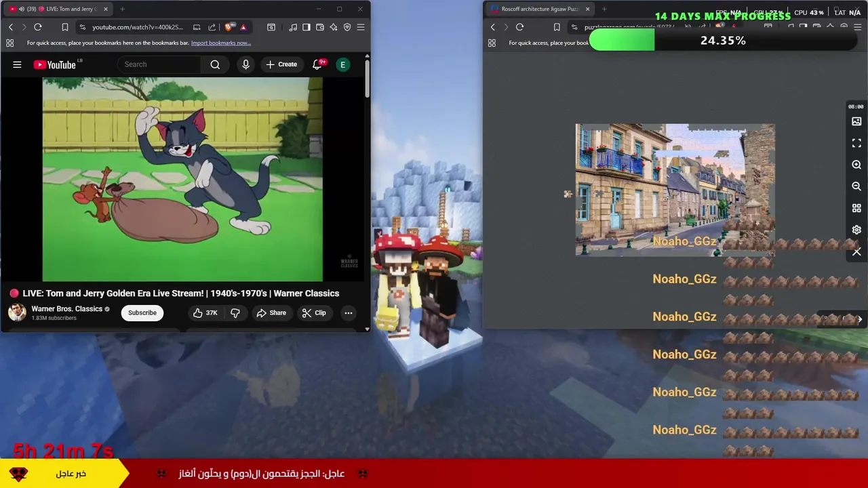Click the loose puzzle piece left of board
This screenshot has height=488, width=868.
[568, 194]
